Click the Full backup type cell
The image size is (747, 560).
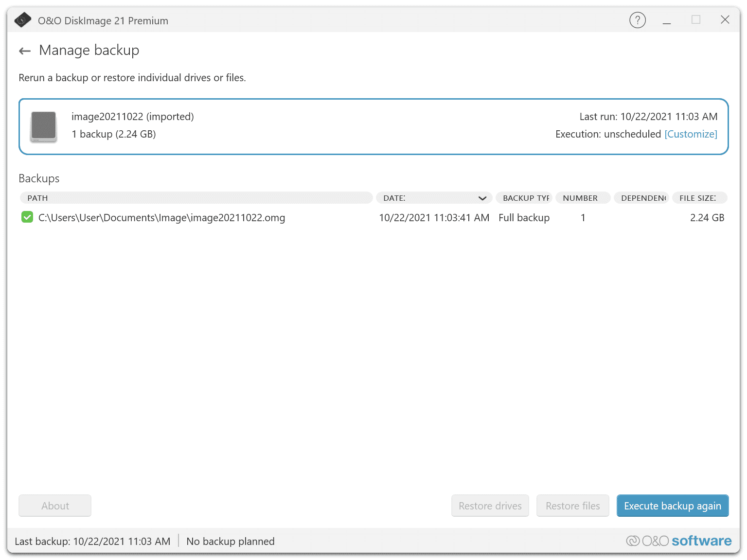[524, 218]
